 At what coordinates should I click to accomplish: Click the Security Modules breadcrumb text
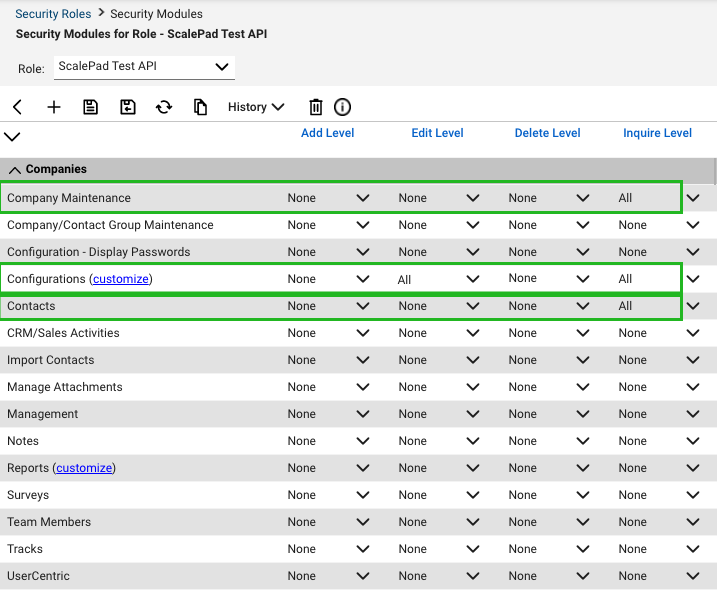tap(156, 14)
